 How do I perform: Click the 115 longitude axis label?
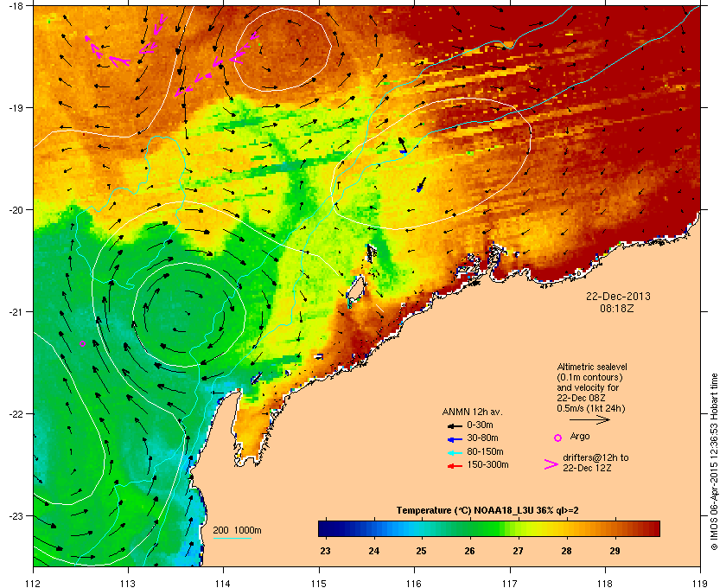(319, 583)
